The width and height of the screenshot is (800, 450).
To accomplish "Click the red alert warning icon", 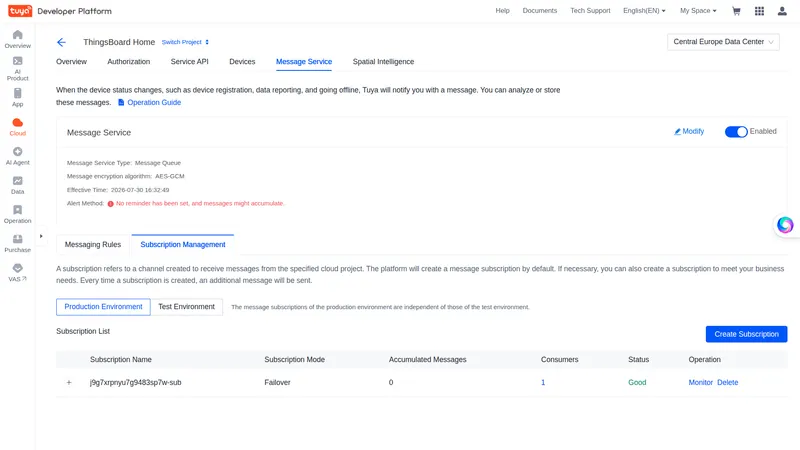I will [110, 204].
